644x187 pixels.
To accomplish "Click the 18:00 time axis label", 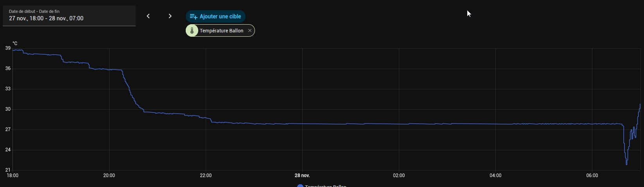I will pyautogui.click(x=13, y=176).
